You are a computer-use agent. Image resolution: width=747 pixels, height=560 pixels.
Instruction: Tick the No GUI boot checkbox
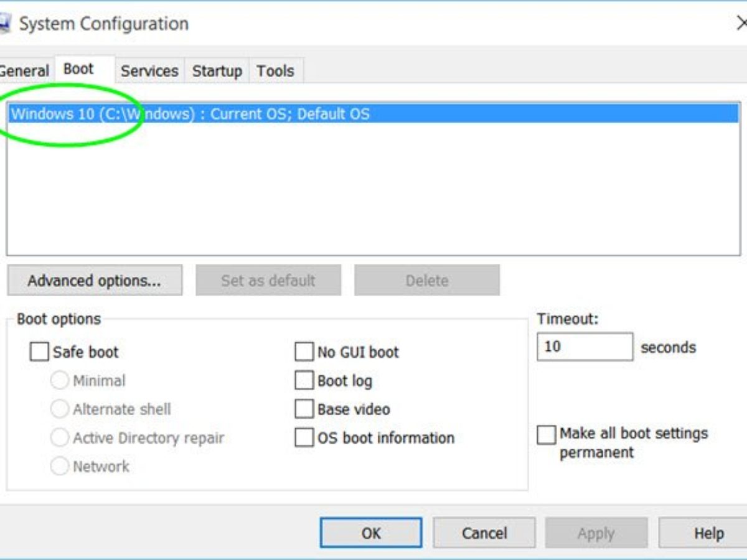coord(304,352)
